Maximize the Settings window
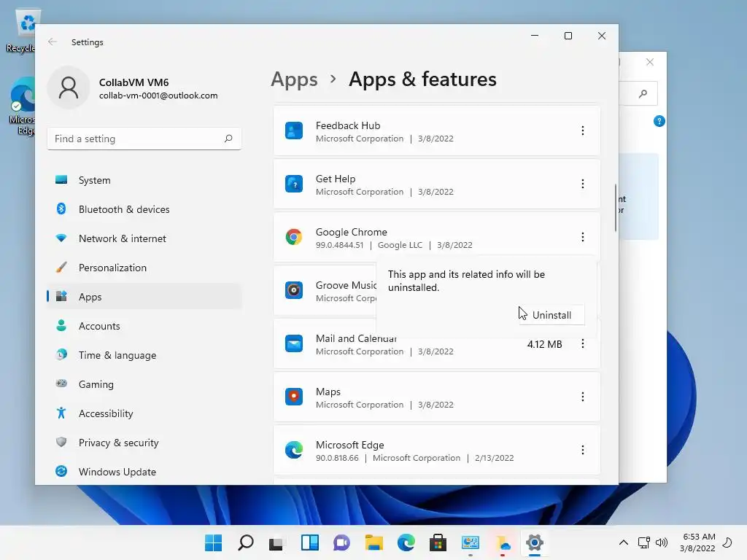The height and width of the screenshot is (560, 747). click(568, 36)
